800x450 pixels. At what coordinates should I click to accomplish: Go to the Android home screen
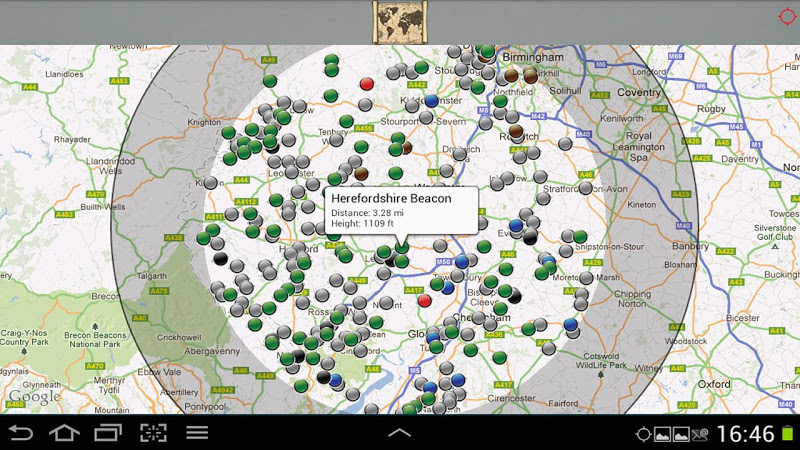(x=64, y=433)
